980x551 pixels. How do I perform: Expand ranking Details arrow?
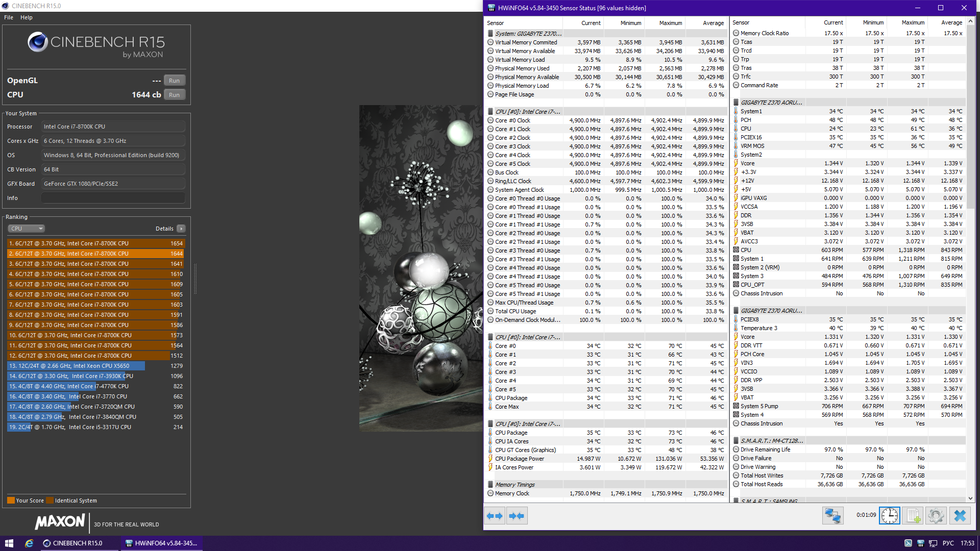pyautogui.click(x=181, y=229)
